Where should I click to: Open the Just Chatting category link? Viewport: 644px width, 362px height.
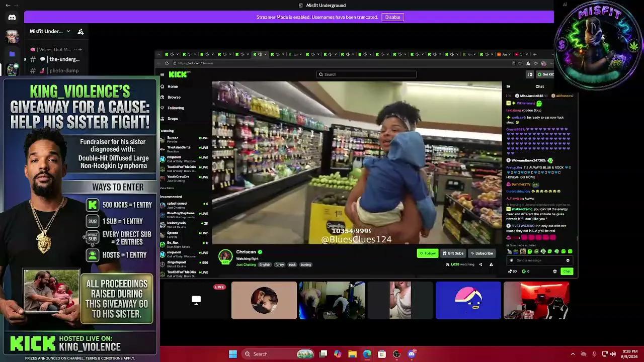pos(246,264)
